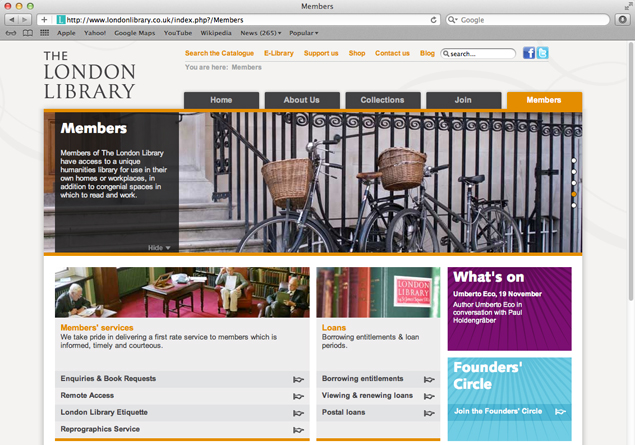Screen dimensions: 635x445
Task: Select the third slideshow dot
Action: pyautogui.click(x=573, y=183)
